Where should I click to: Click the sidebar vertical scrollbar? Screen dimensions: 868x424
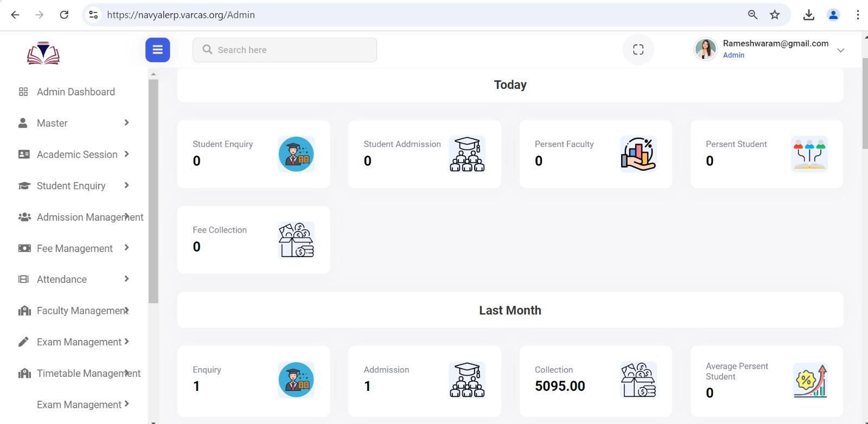pos(154,191)
